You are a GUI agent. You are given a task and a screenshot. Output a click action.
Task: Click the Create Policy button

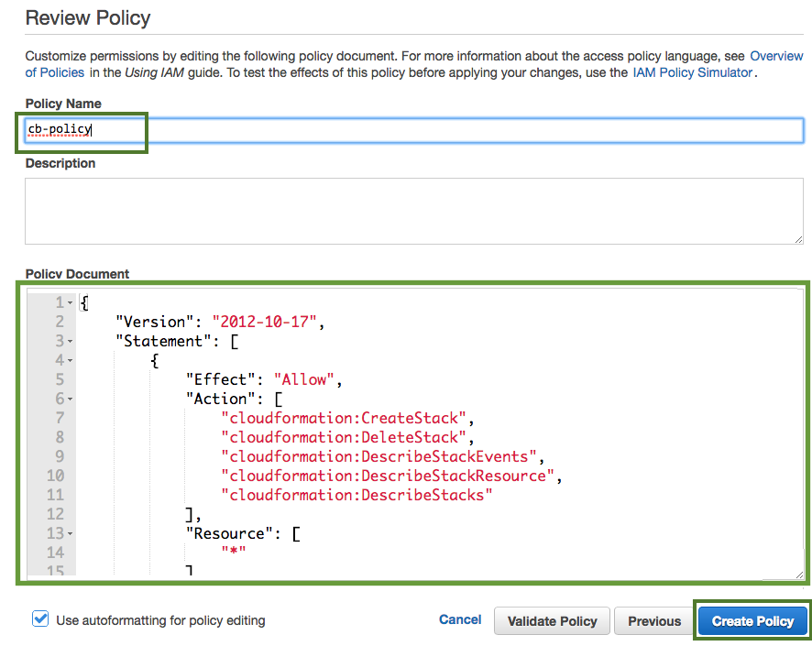(x=752, y=621)
